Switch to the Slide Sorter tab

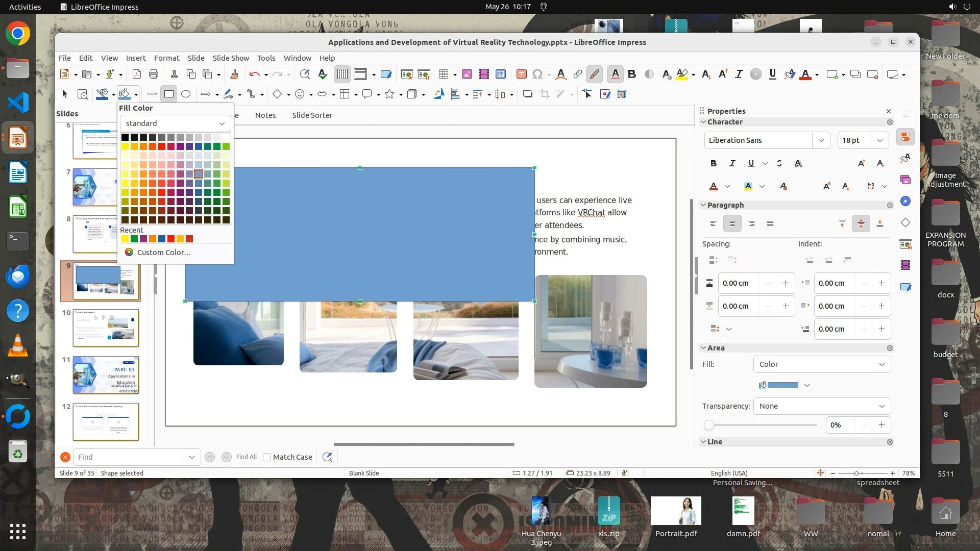click(x=312, y=115)
